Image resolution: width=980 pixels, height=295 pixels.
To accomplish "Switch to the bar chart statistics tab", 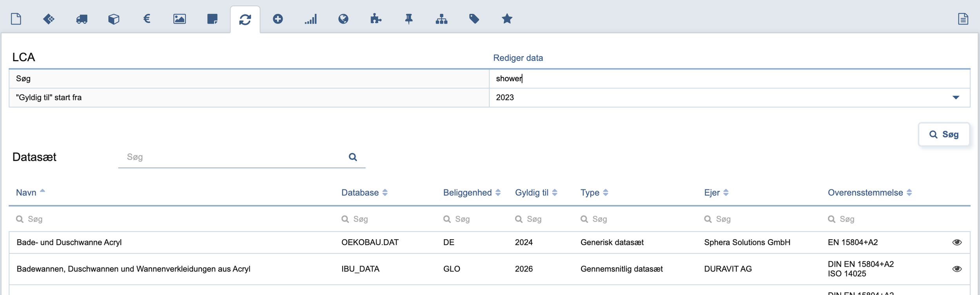I will pos(310,19).
